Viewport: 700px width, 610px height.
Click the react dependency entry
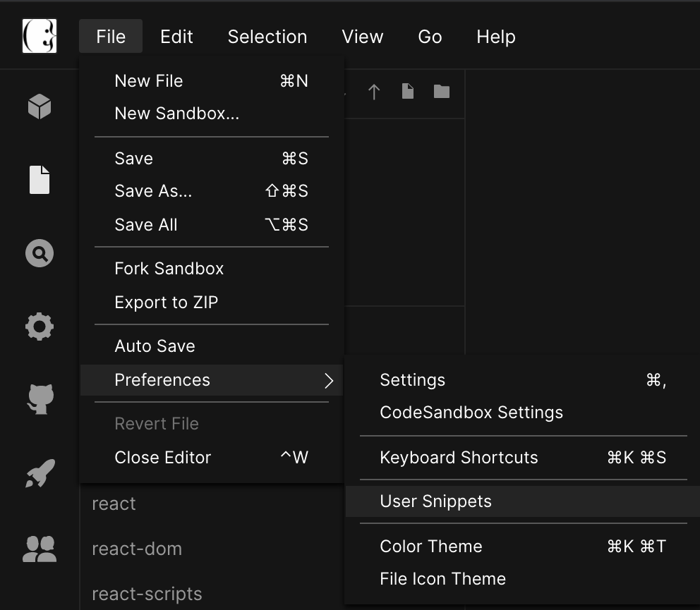tap(114, 504)
